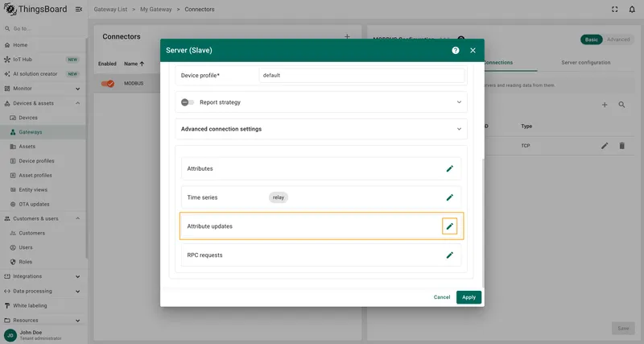Edit RPC requests with pencil icon
This screenshot has height=344, width=644.
pos(450,255)
